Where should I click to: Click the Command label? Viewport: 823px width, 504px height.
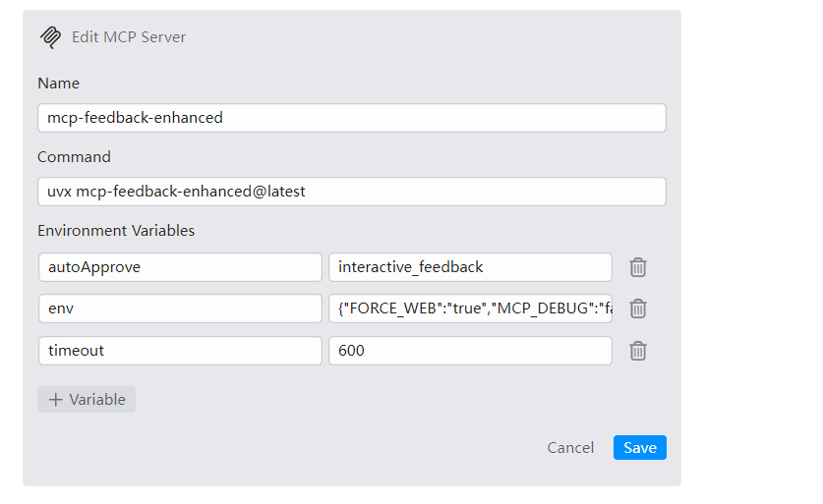click(x=74, y=157)
